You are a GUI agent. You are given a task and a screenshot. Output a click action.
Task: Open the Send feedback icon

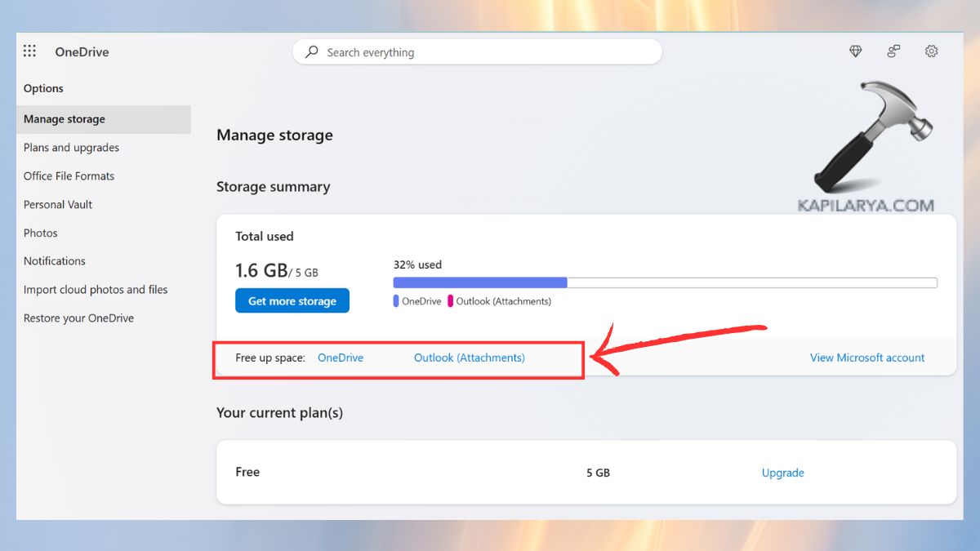[893, 51]
